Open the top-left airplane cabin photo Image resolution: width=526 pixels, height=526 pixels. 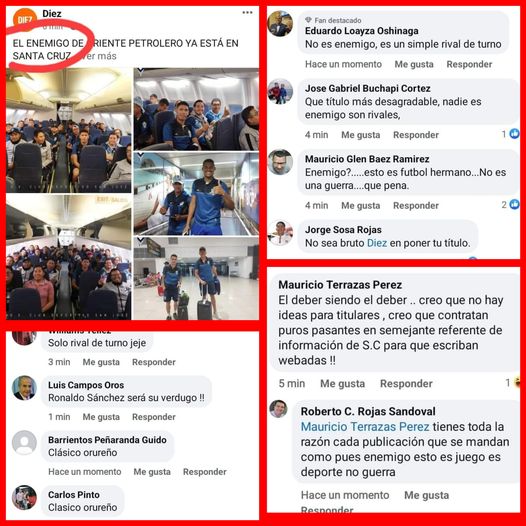(x=69, y=130)
